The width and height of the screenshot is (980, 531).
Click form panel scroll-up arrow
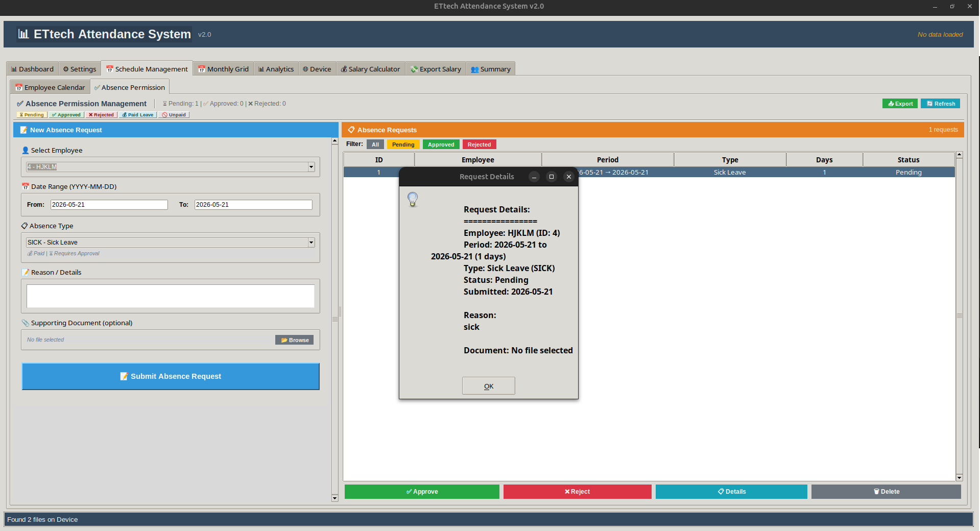click(335, 141)
